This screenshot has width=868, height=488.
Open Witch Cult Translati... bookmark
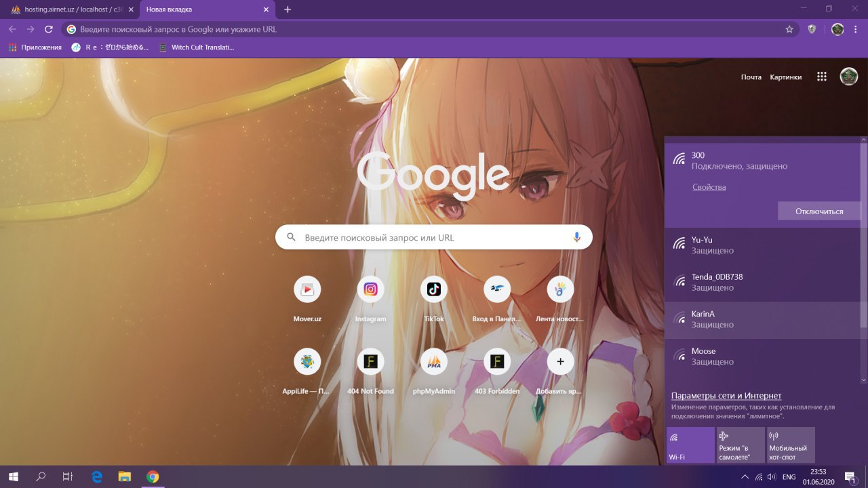point(196,47)
